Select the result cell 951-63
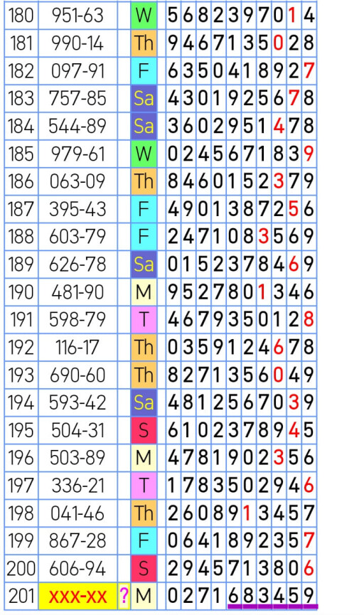This screenshot has height=615, width=364. click(x=78, y=16)
